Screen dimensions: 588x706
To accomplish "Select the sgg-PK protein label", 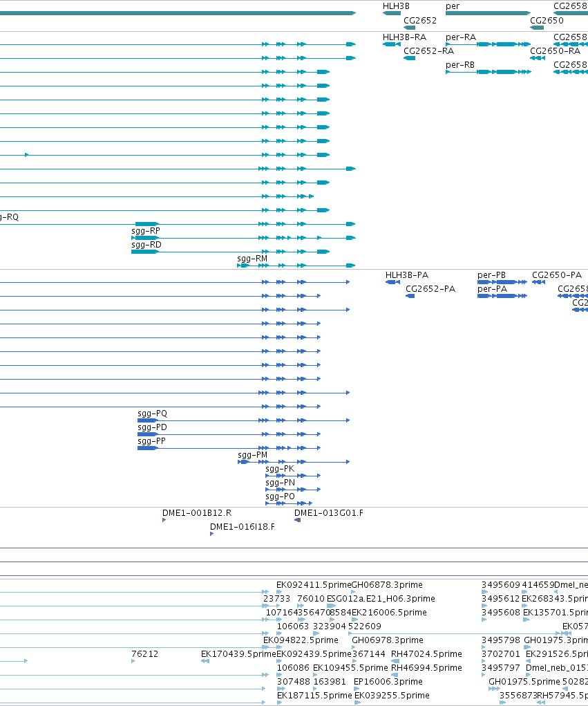I will [x=280, y=469].
